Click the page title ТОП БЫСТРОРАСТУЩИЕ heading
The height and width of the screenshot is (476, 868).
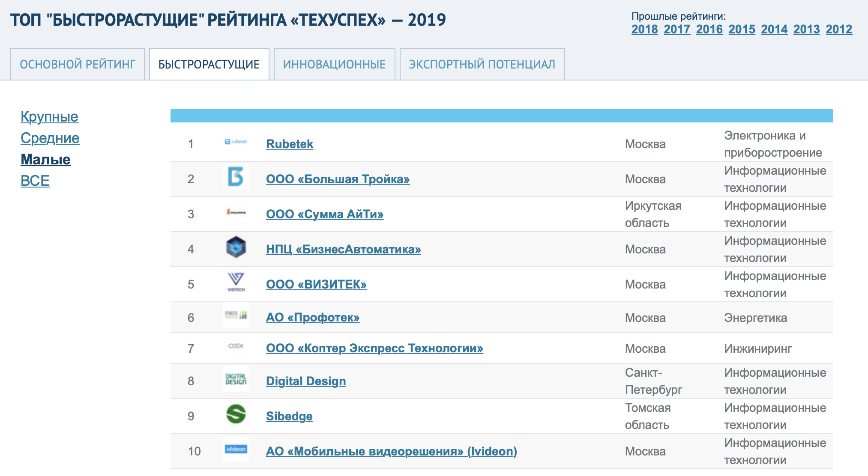click(x=228, y=20)
